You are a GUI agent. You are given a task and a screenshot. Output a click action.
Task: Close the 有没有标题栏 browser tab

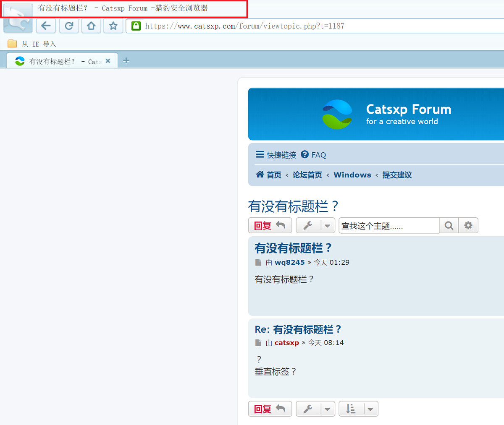click(108, 61)
